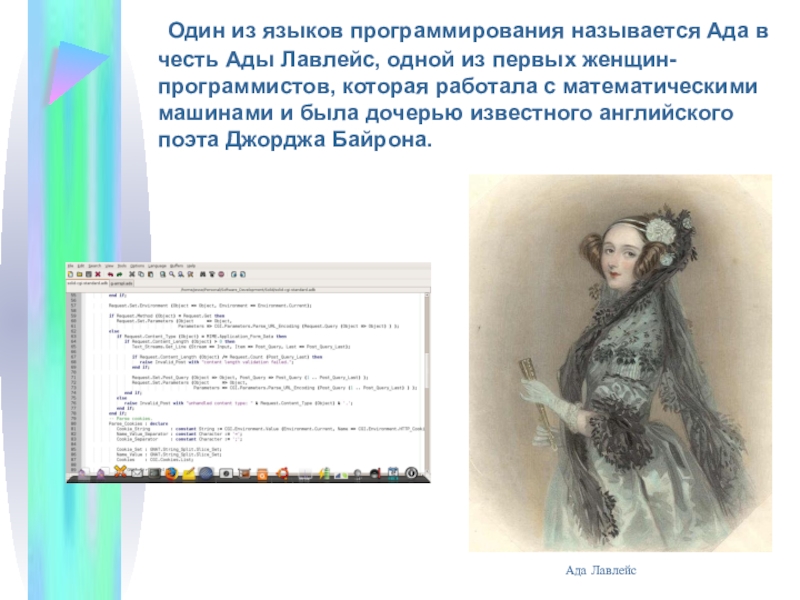Click the Copy icon in editor toolbar
This screenshot has height=600, width=800.
[x=141, y=274]
